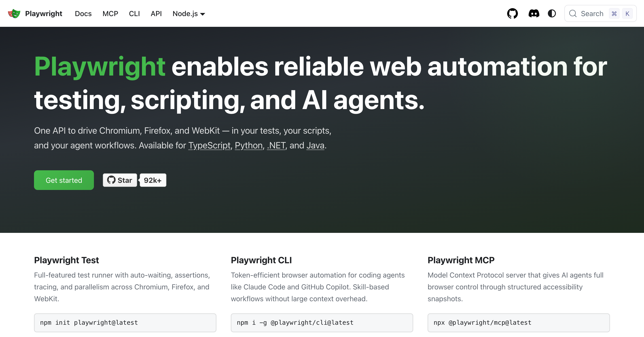Click the K key hint in search

click(627, 13)
